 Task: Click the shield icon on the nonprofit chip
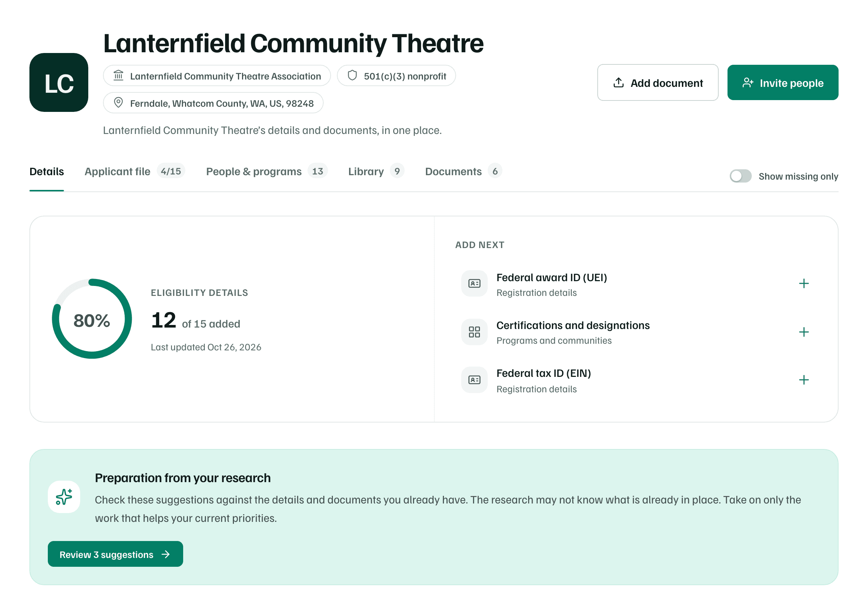point(352,76)
